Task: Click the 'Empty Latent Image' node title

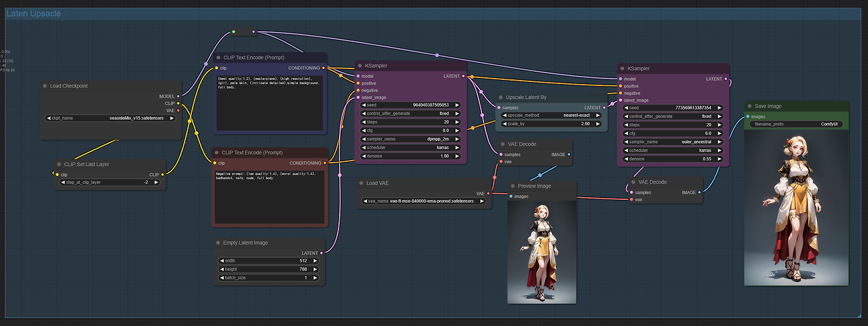Action: pyautogui.click(x=245, y=243)
